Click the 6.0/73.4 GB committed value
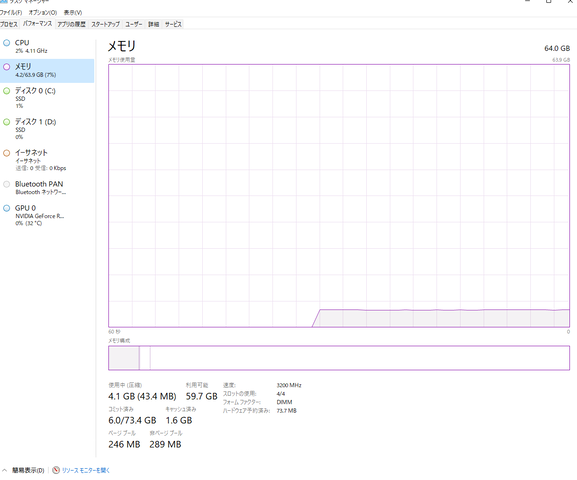Viewport: 577px width, 480px height. pos(132,420)
